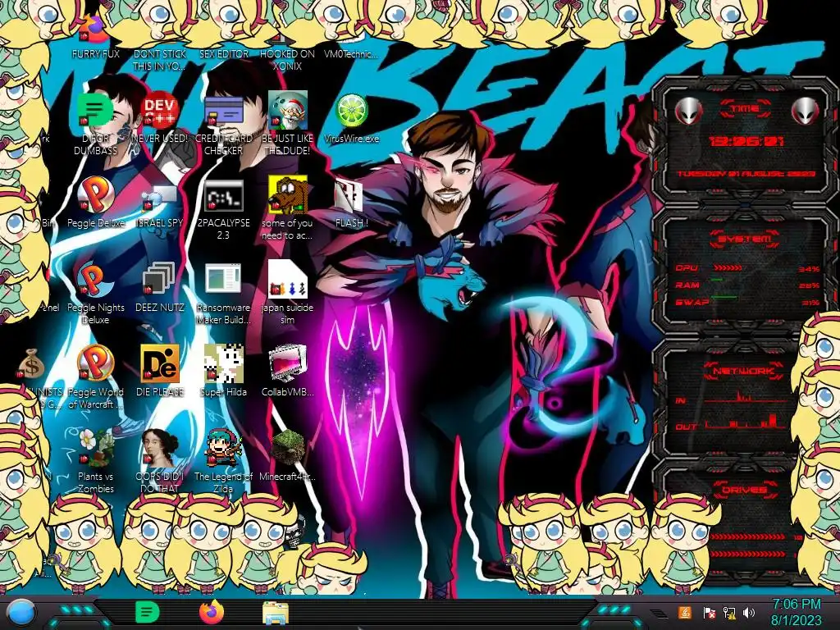Image resolution: width=840 pixels, height=630 pixels.
Task: Click the right alien head icon on the widget
Action: (806, 112)
